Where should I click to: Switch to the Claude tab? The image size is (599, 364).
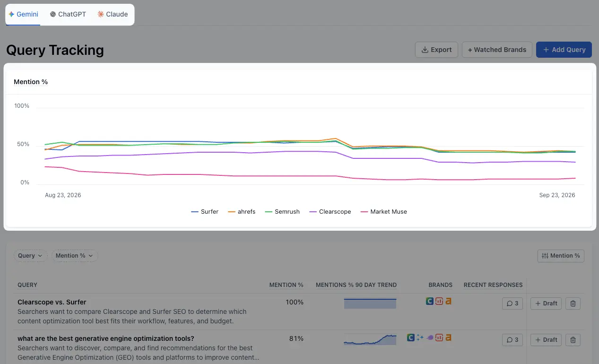[x=113, y=14]
